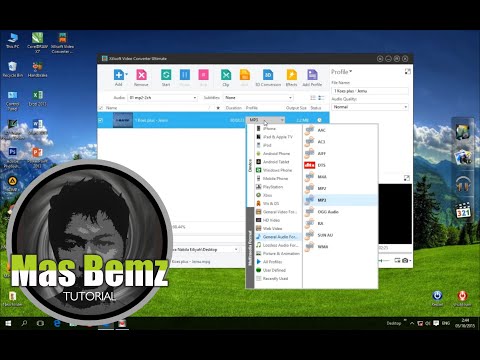Switch to Multimedia Format vertical tab
The image size is (480, 360).
(x=250, y=248)
